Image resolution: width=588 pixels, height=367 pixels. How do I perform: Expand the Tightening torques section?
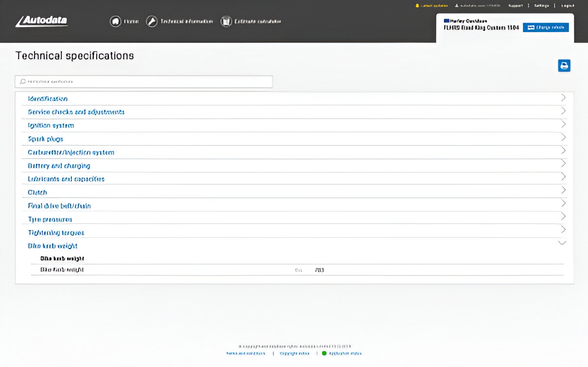coord(56,233)
